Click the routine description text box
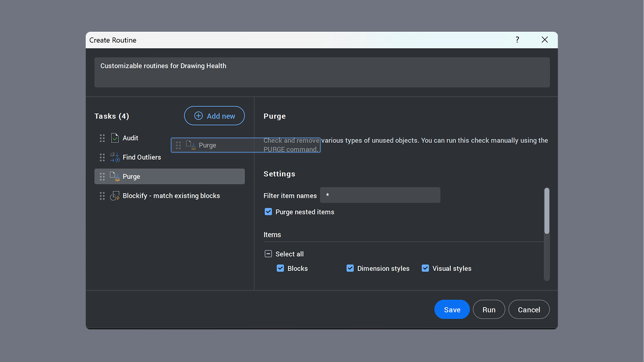644x362 pixels. click(322, 72)
